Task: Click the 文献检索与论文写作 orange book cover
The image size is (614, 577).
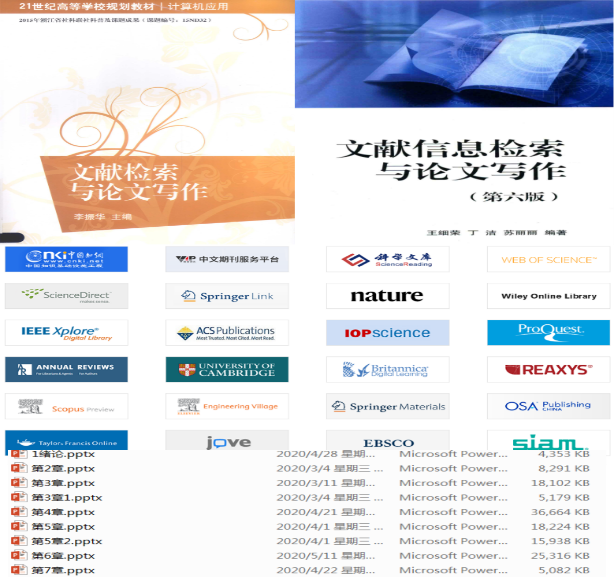Action: click(147, 120)
